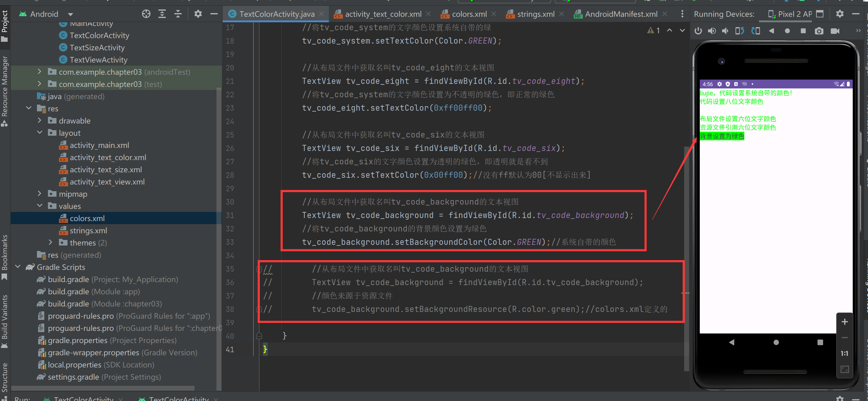Image resolution: width=868 pixels, height=401 pixels.
Task: Rotate emulator left icon
Action: pyautogui.click(x=739, y=31)
